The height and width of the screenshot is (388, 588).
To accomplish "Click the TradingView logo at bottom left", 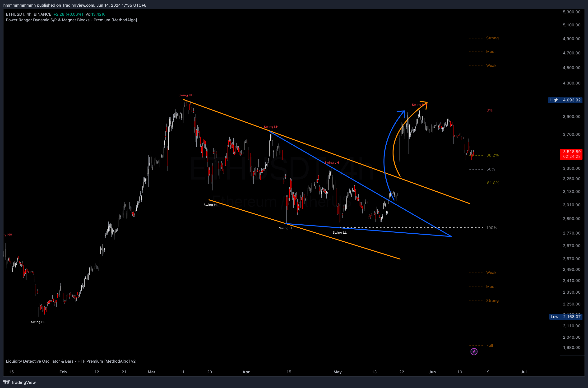I will (19, 382).
